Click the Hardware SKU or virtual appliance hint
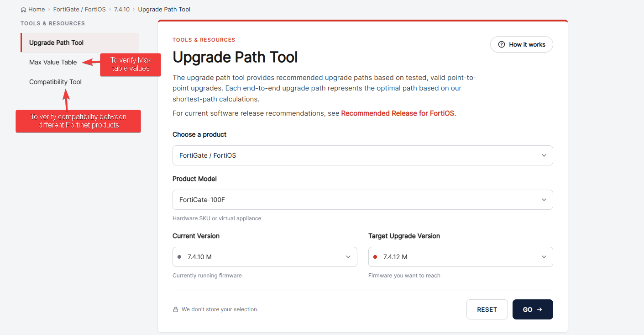644x335 pixels. pos(217,218)
